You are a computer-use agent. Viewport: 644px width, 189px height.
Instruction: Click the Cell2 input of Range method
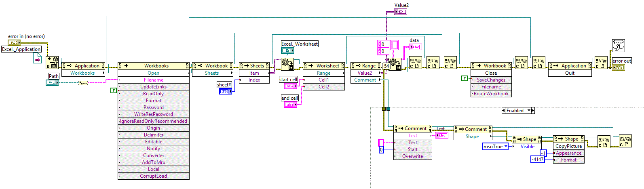click(324, 87)
